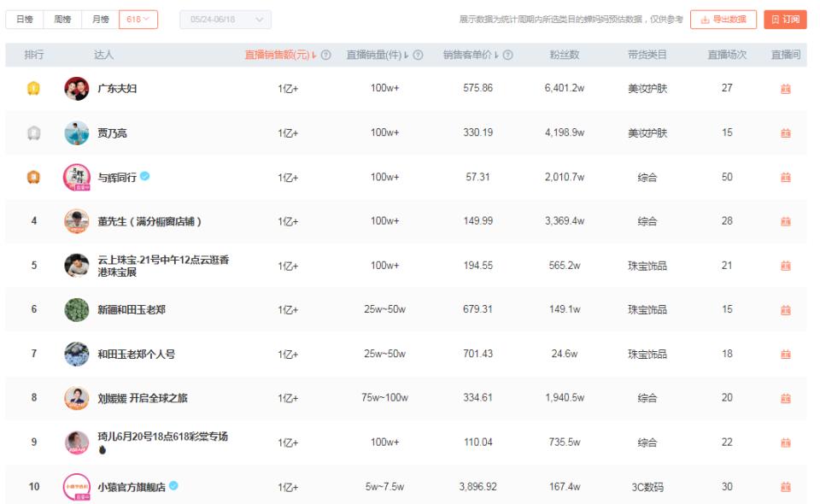
Task: Switch to 周榜 tab
Action: pyautogui.click(x=62, y=19)
